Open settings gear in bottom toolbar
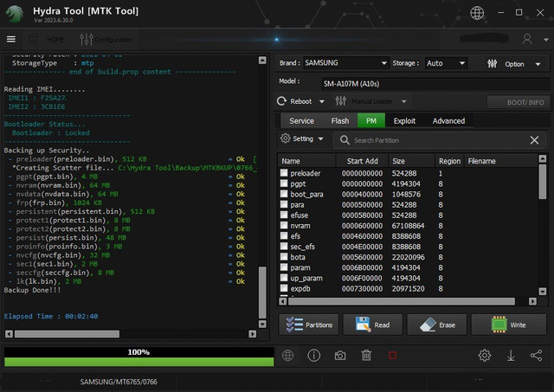The width and height of the screenshot is (554, 392). click(485, 356)
